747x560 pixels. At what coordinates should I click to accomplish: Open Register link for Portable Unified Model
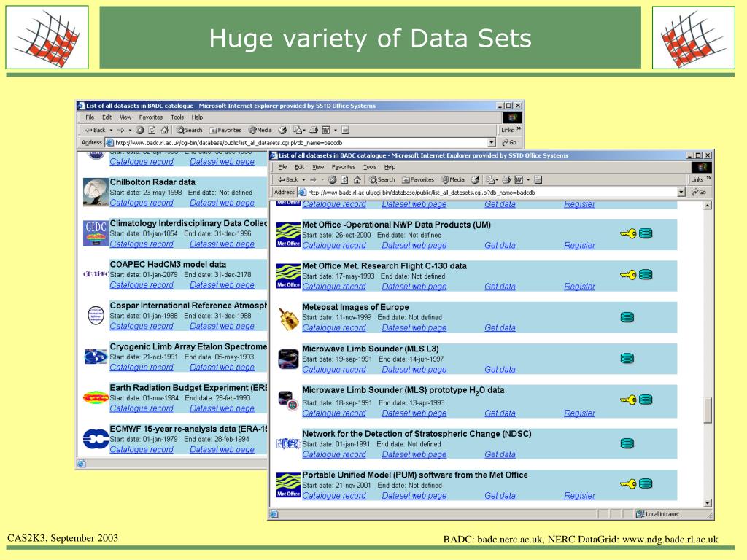coord(579,495)
